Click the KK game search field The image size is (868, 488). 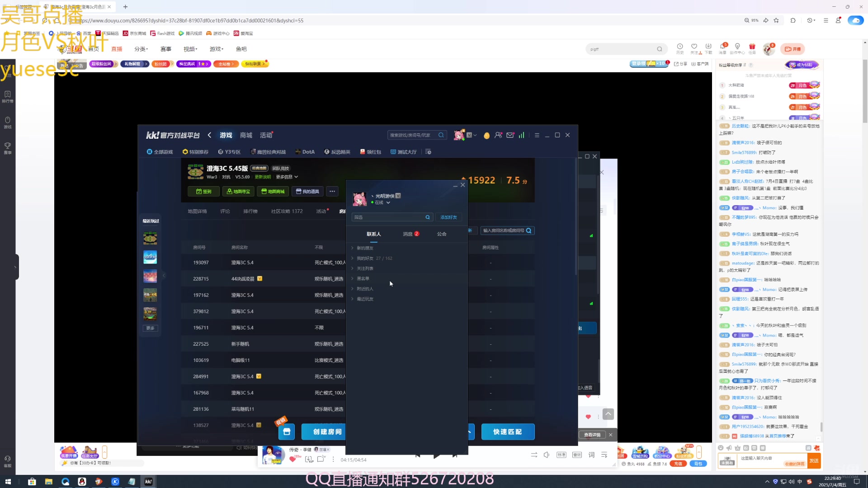[x=417, y=135]
